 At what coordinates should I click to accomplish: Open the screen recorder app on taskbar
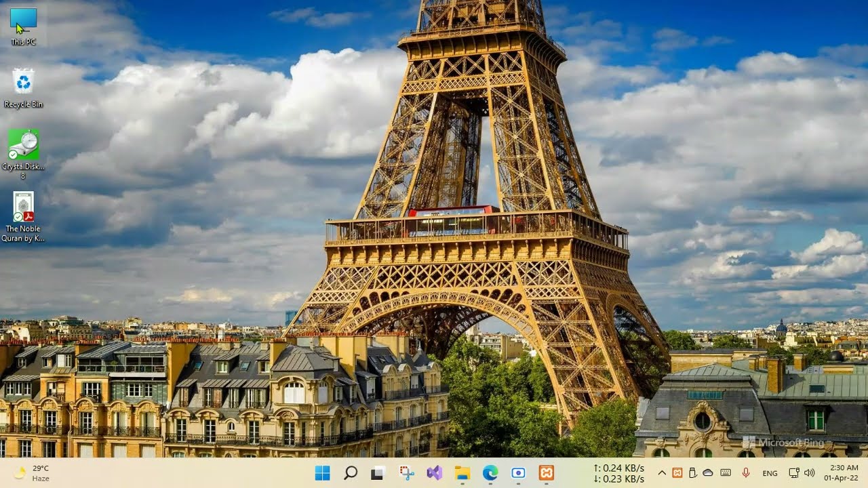click(x=519, y=473)
